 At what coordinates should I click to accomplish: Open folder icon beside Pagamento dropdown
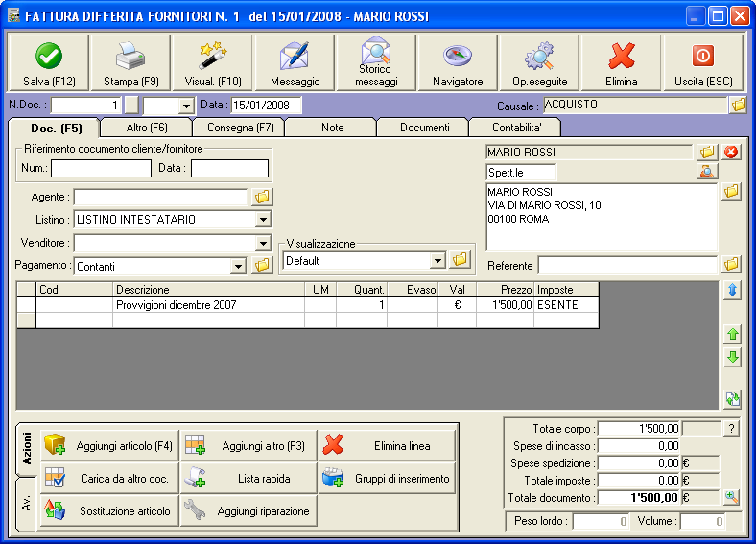(262, 265)
